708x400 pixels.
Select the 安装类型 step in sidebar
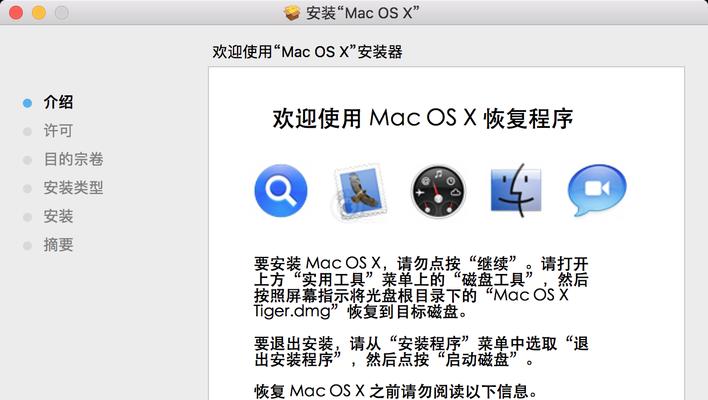pyautogui.click(x=74, y=188)
